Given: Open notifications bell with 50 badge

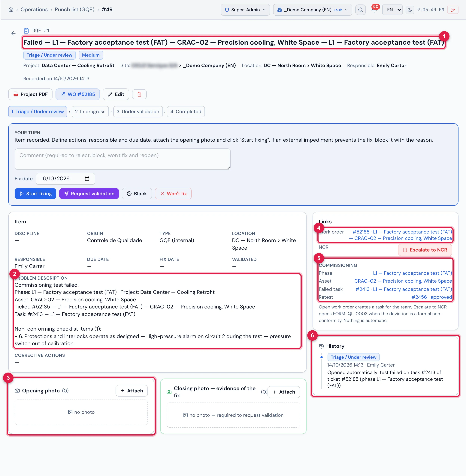Looking at the screenshot, I should (374, 10).
